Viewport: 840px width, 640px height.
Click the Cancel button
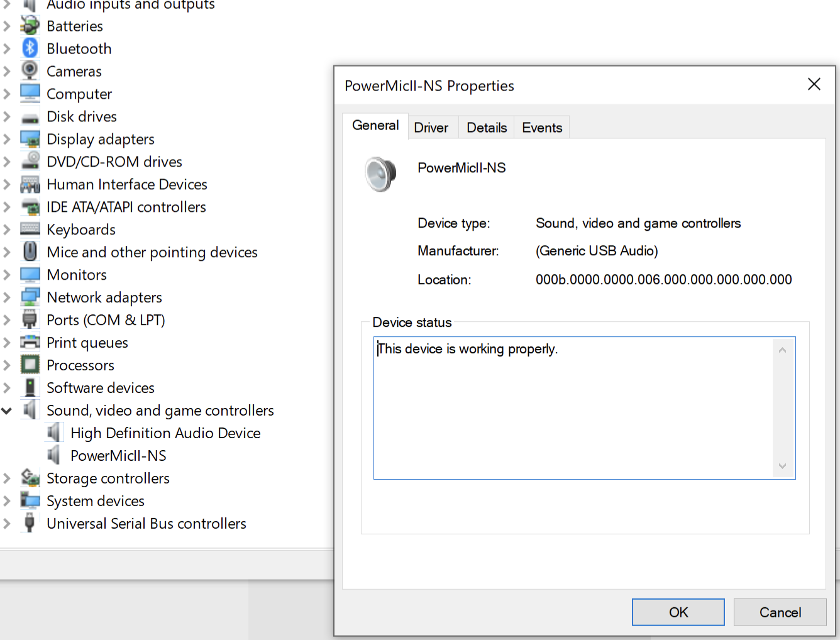(780, 612)
